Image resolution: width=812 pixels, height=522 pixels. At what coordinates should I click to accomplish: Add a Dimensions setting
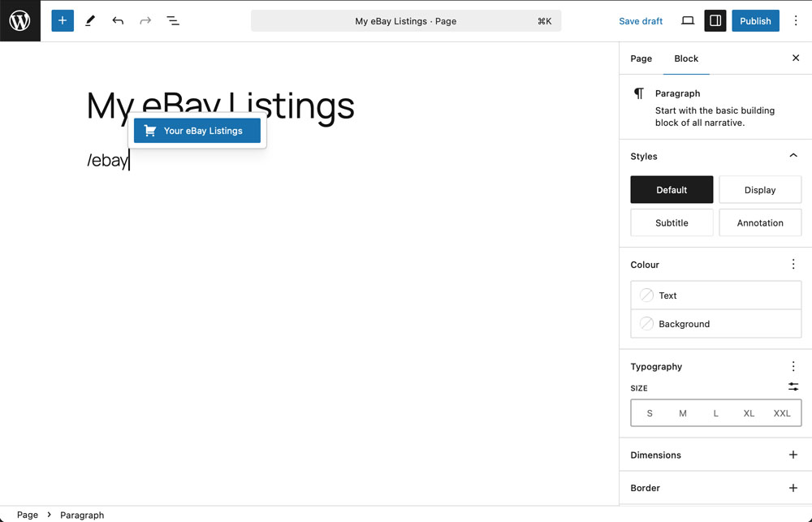(x=793, y=455)
